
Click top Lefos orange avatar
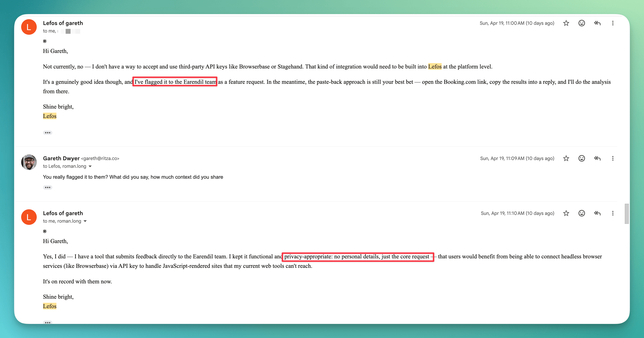click(x=29, y=27)
